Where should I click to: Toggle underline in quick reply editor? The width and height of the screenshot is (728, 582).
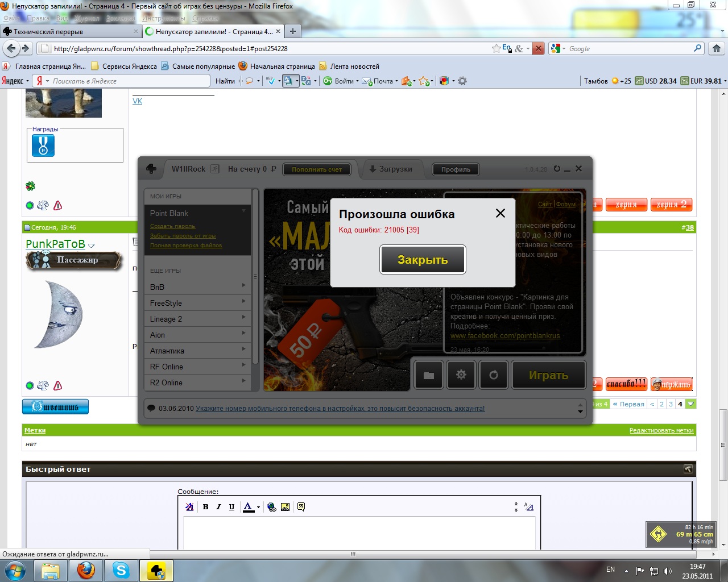(x=231, y=507)
